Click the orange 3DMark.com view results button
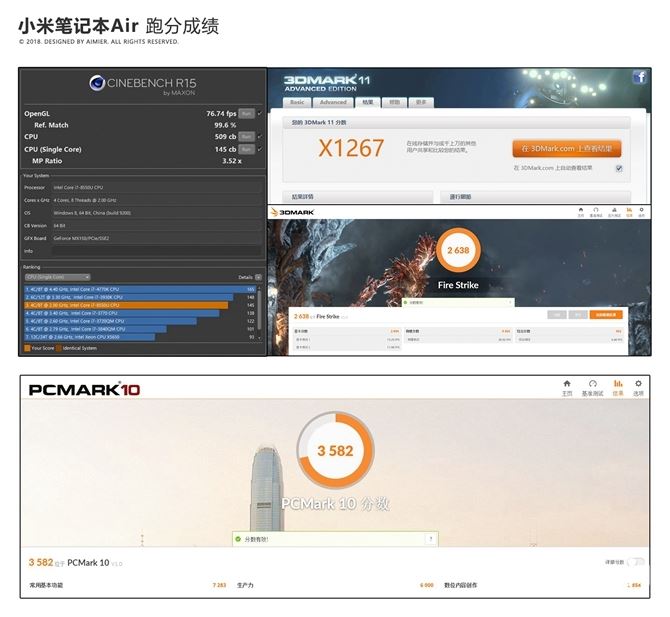The height and width of the screenshot is (617, 670). coord(567,149)
